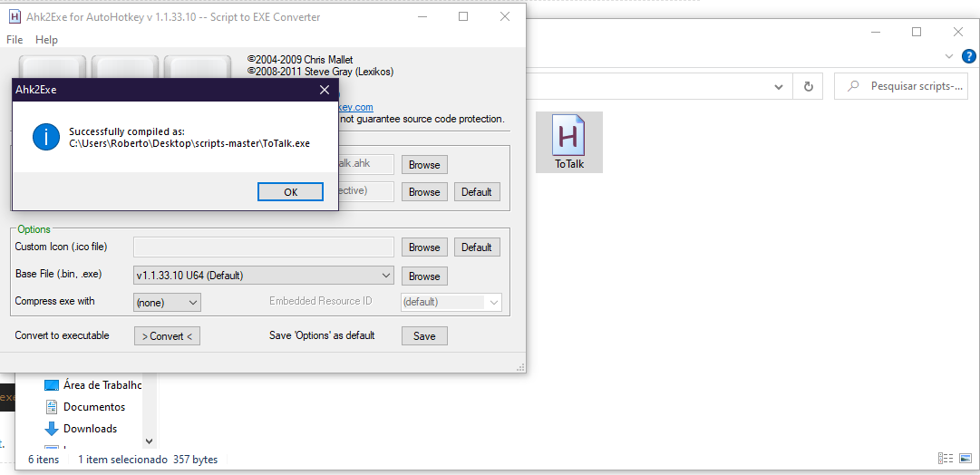Screen dimensions: 980x475
Task: Maximize the Ahk2Exe converter window
Action: pyautogui.click(x=463, y=17)
